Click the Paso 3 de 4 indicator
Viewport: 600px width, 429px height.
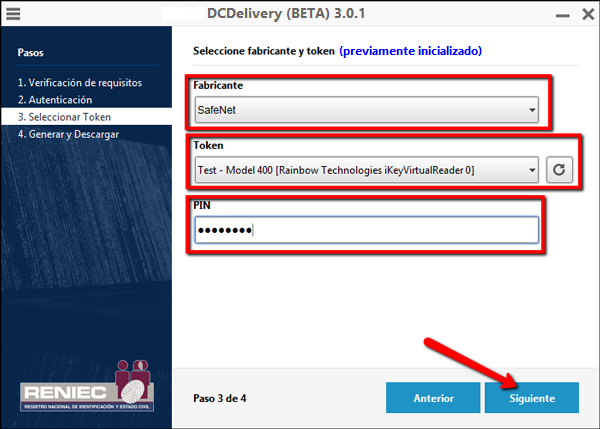(x=221, y=397)
